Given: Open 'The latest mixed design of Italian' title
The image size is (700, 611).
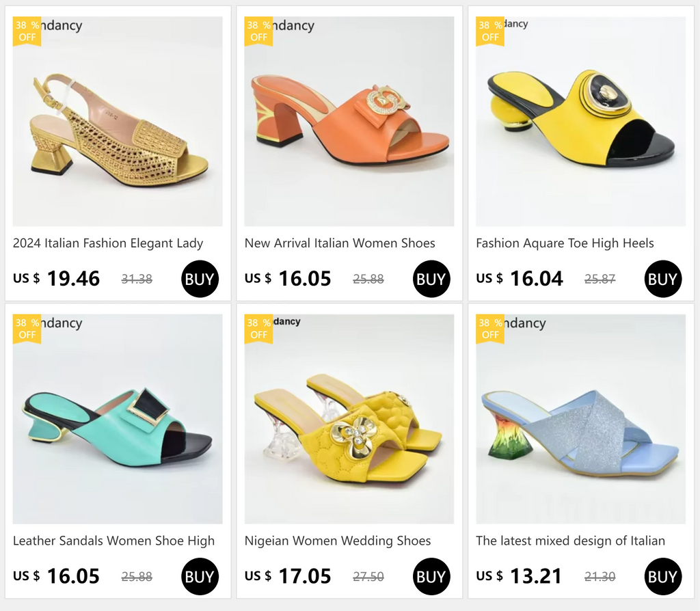Looking at the screenshot, I should coord(570,541).
